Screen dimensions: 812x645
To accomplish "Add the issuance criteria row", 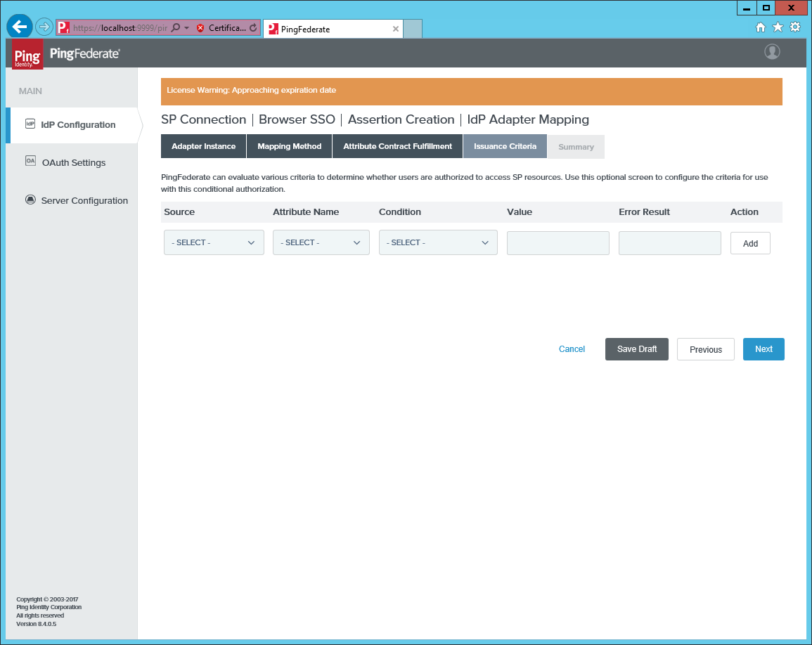I will pos(750,243).
